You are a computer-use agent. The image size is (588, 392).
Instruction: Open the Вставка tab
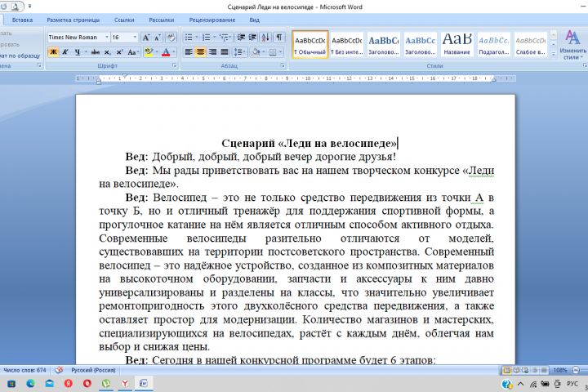coord(22,20)
